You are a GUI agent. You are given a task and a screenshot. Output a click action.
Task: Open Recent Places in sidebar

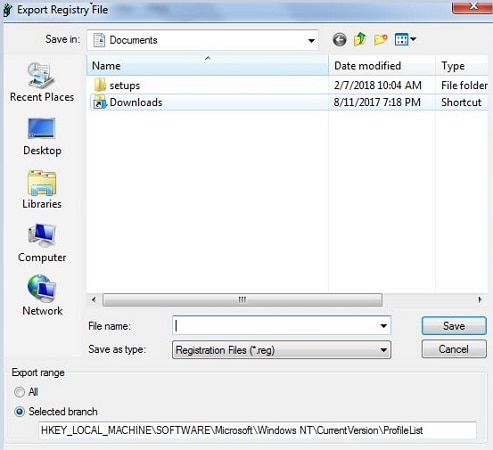[x=42, y=82]
